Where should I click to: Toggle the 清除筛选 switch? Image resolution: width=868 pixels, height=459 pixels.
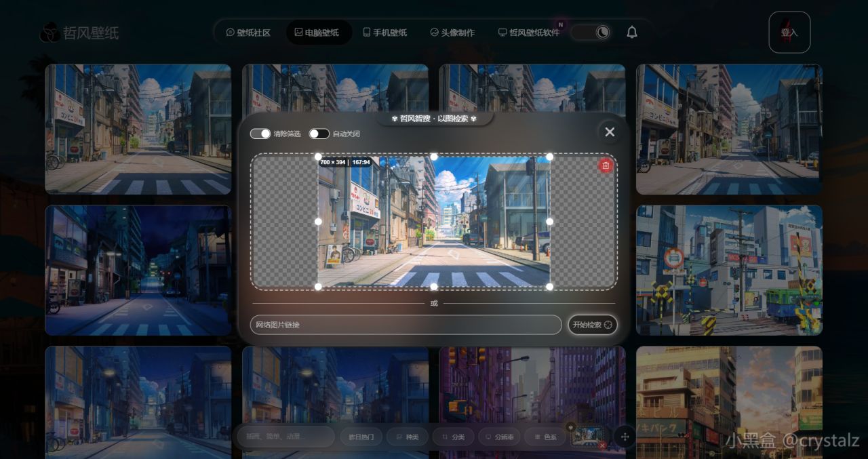(260, 134)
